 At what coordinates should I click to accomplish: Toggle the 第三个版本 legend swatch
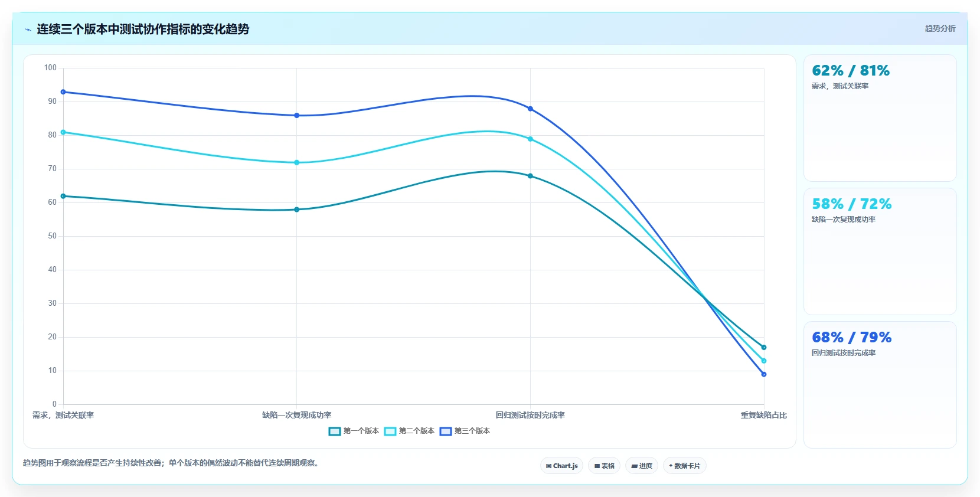tap(445, 431)
